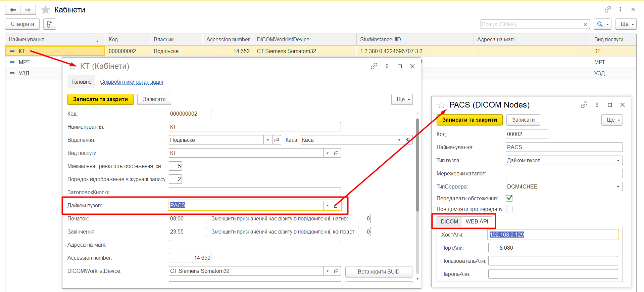Viewport: 644px width, 292px height.
Task: Open three-dot menu in PACS dialog header
Action: pyautogui.click(x=597, y=105)
